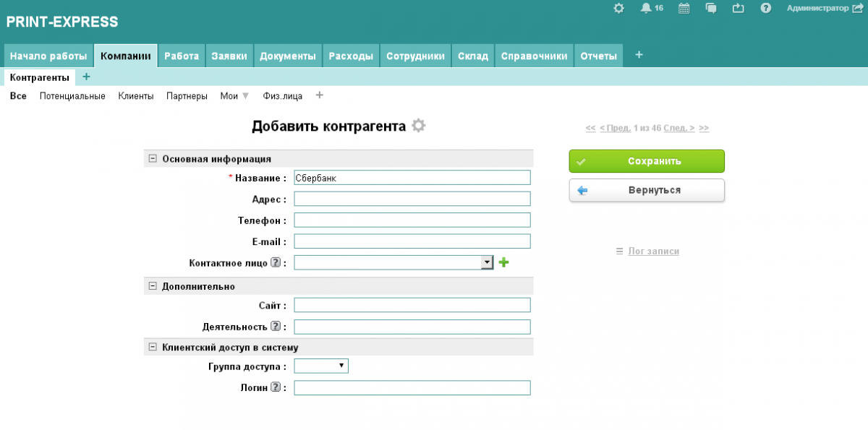This screenshot has width=868, height=430.
Task: Click help icon next to Деятельность label
Action: pos(275,327)
